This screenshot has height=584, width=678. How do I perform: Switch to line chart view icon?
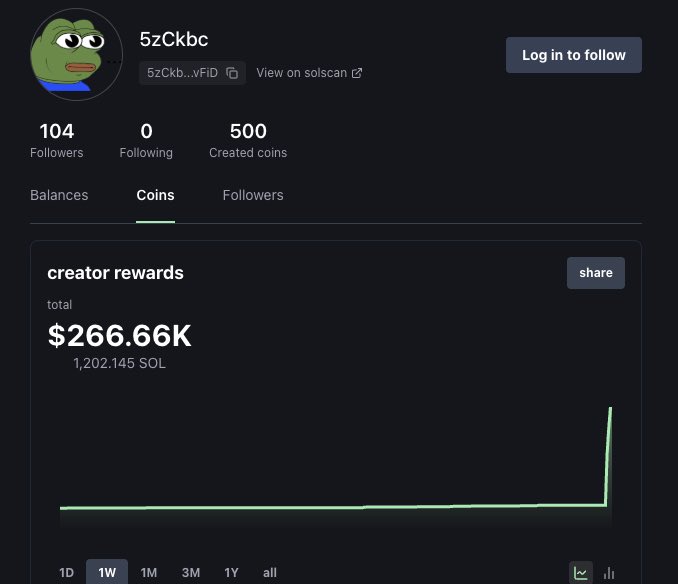coord(581,573)
